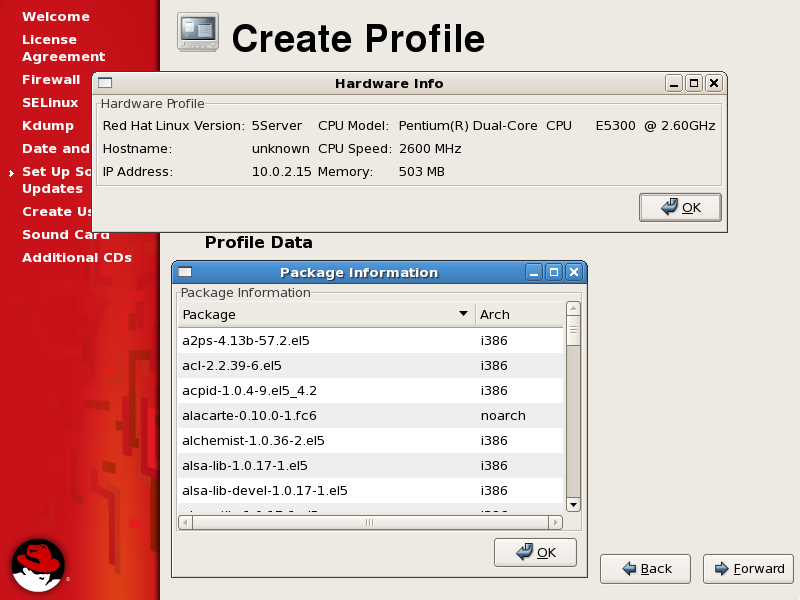800x600 pixels.
Task: Maximize the Hardware Info window
Action: click(694, 83)
